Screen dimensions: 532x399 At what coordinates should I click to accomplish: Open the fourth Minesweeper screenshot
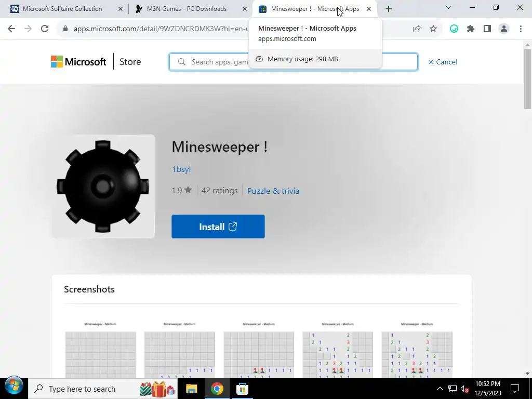point(338,350)
